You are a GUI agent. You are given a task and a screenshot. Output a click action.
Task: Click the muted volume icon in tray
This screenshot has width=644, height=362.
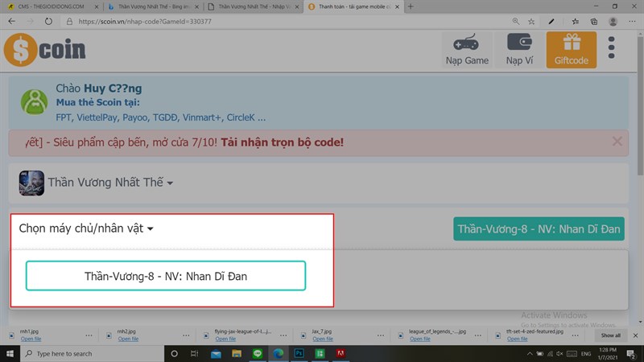pyautogui.click(x=559, y=353)
